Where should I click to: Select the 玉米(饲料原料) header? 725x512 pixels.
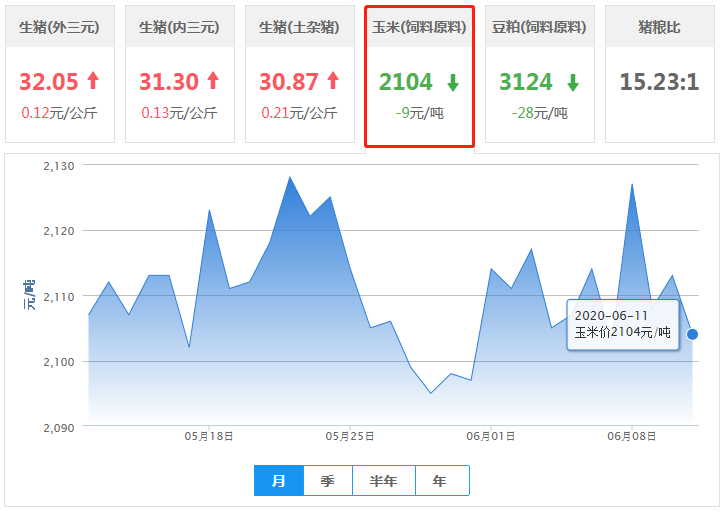pyautogui.click(x=419, y=27)
